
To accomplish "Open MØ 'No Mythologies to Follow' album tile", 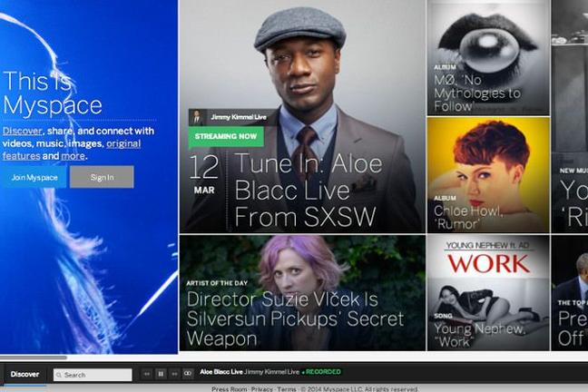I will coord(488,58).
